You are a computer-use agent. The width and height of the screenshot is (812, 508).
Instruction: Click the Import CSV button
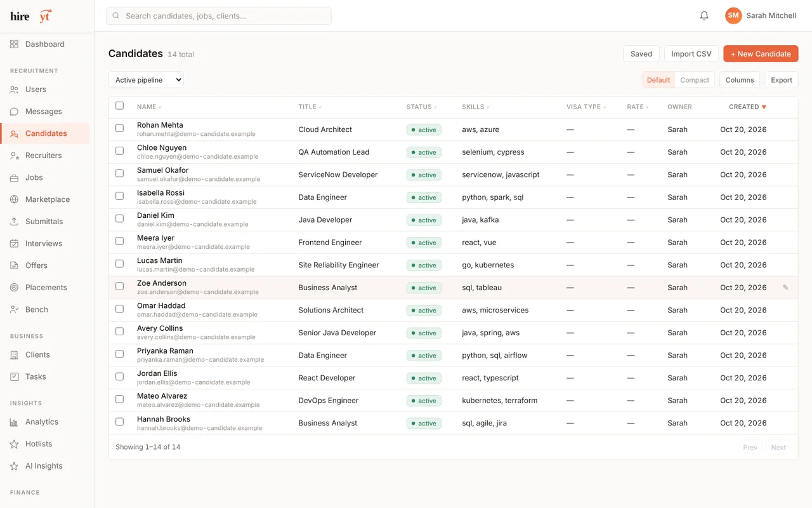pyautogui.click(x=691, y=54)
